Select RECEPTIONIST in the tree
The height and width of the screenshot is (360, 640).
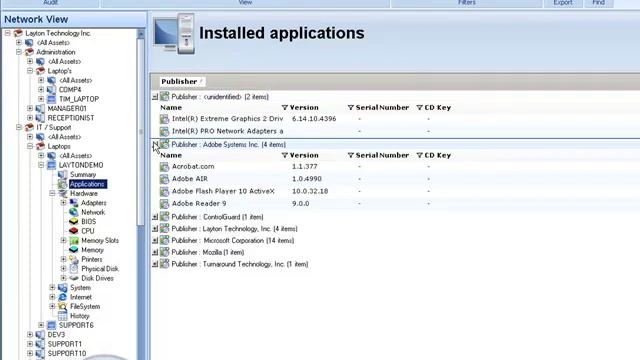[x=71, y=118]
